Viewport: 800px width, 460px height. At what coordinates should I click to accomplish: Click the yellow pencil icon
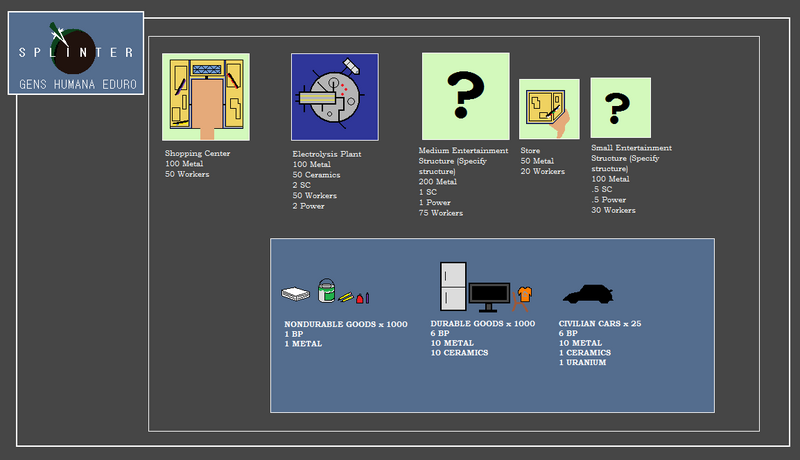coord(347,297)
